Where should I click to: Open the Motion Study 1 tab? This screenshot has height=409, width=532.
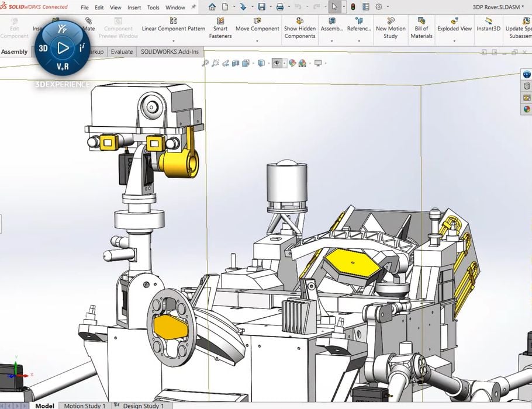tap(85, 405)
